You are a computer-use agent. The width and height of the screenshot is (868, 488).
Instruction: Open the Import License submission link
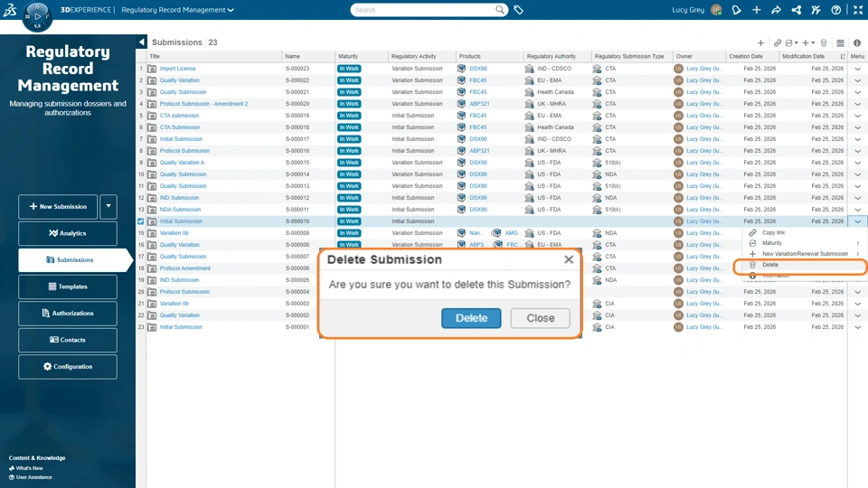(x=178, y=69)
